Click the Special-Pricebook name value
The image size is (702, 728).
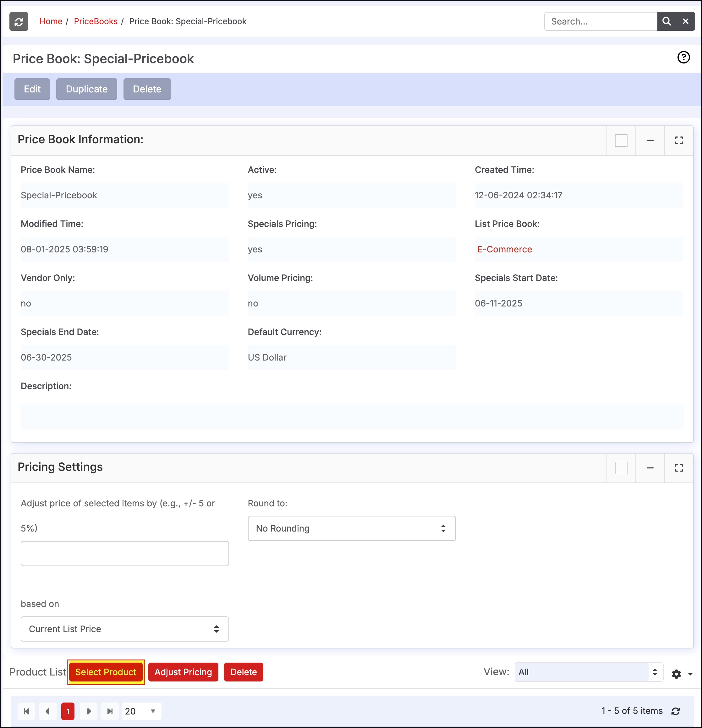(x=59, y=196)
